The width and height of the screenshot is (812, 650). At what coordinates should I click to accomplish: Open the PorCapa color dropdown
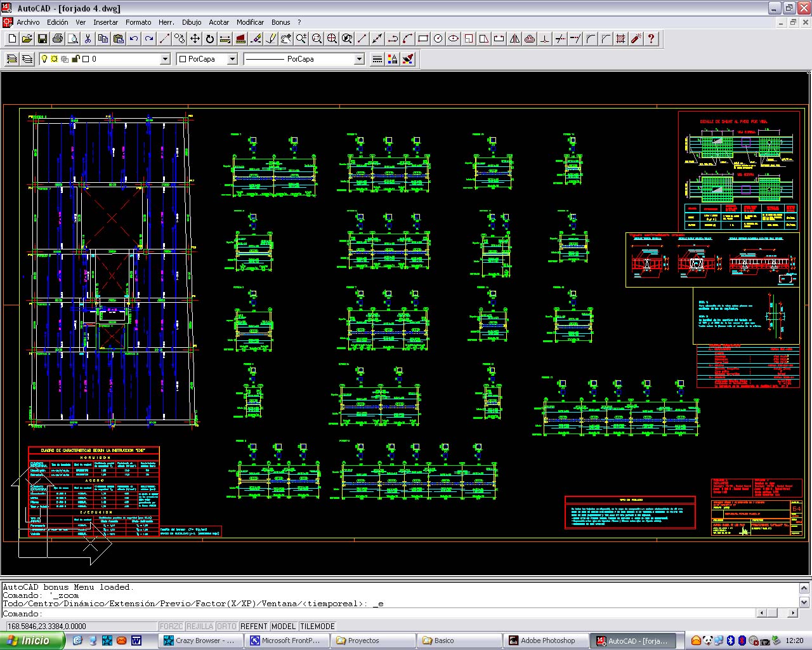(232, 59)
